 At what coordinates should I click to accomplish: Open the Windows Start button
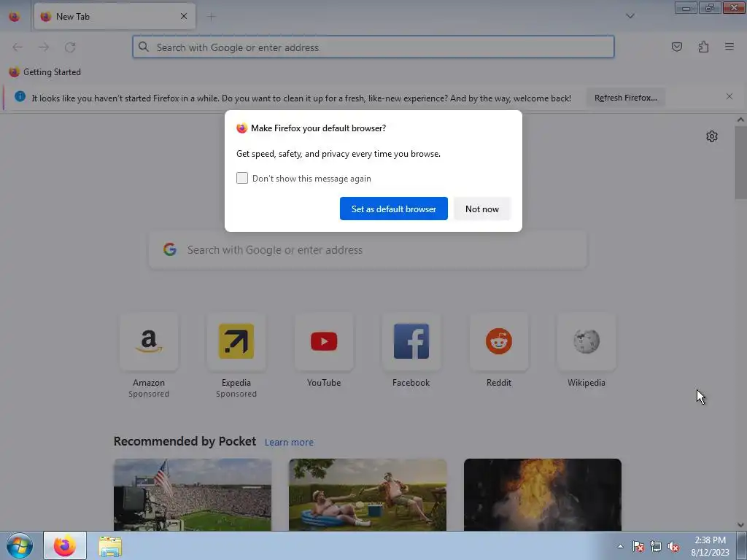click(x=20, y=545)
